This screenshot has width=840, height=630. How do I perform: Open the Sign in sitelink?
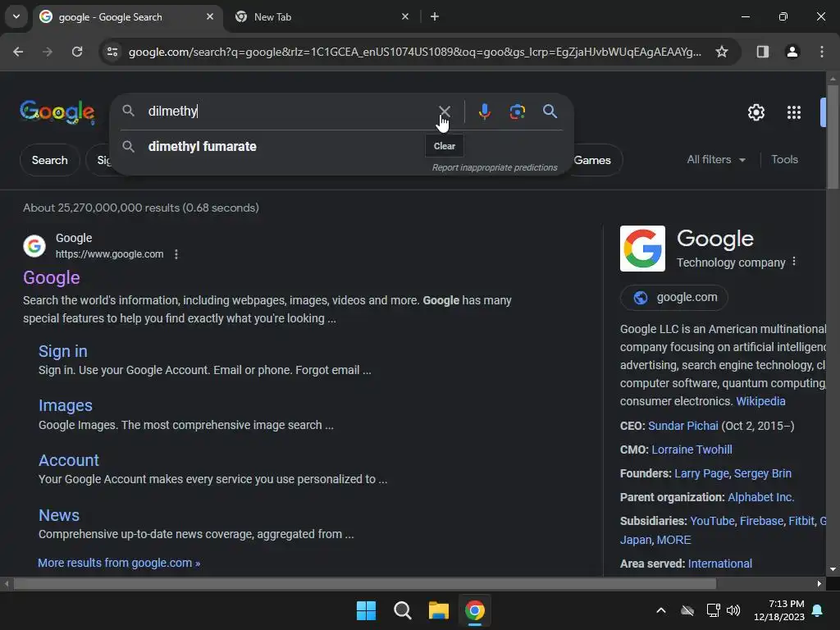pyautogui.click(x=62, y=351)
